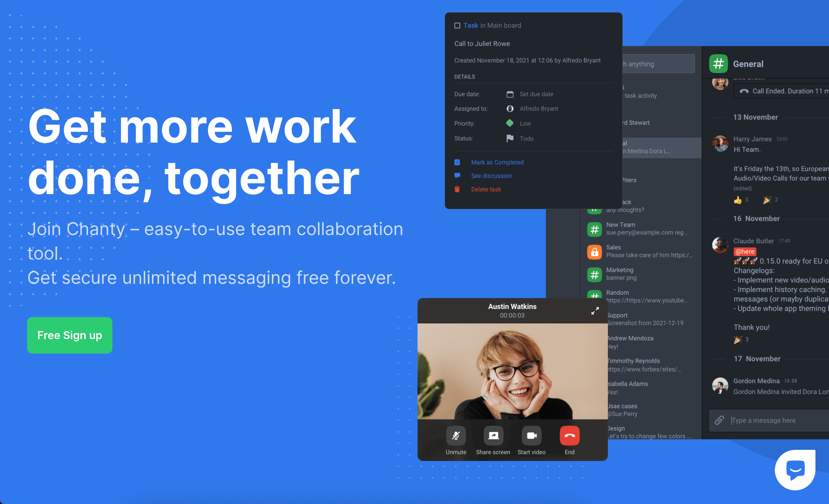Viewport: 829px width, 504px height.
Task: End the call with red button
Action: pyautogui.click(x=570, y=436)
